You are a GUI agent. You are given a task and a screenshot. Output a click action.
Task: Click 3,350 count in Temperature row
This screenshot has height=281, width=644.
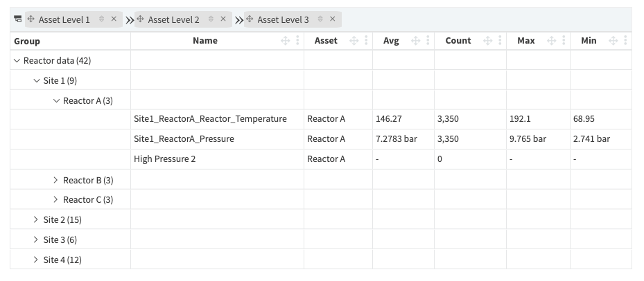click(x=448, y=119)
